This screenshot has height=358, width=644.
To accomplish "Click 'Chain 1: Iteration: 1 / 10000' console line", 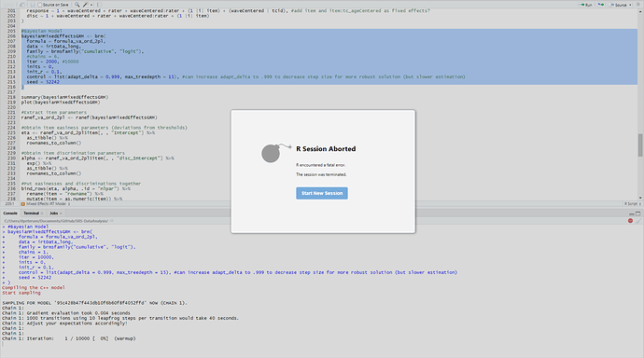I will point(68,338).
